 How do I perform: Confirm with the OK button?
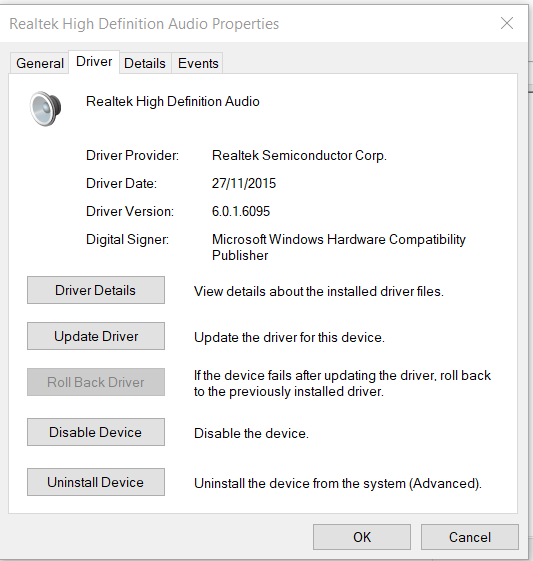(362, 537)
